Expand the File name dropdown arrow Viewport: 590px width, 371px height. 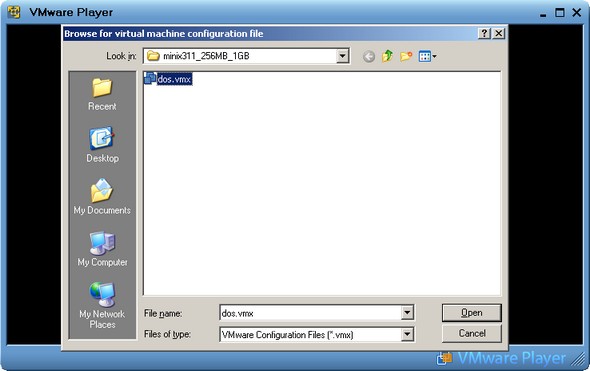point(407,312)
